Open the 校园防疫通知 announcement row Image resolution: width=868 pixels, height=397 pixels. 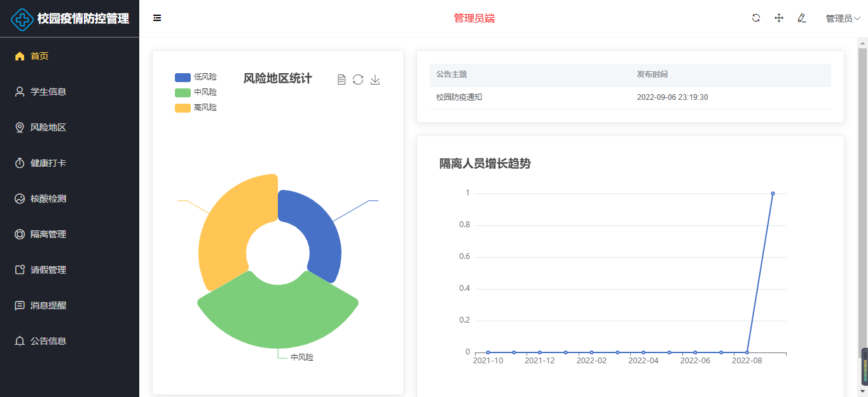[459, 97]
